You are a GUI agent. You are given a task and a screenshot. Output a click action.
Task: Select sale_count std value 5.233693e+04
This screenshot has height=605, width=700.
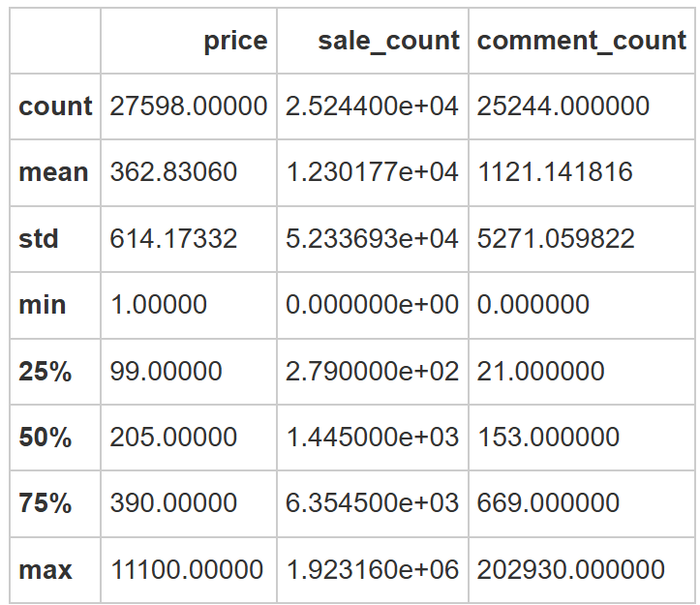(x=373, y=238)
